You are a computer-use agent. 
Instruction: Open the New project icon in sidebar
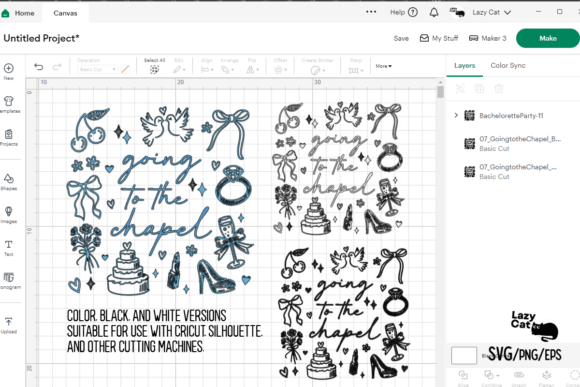[9, 71]
